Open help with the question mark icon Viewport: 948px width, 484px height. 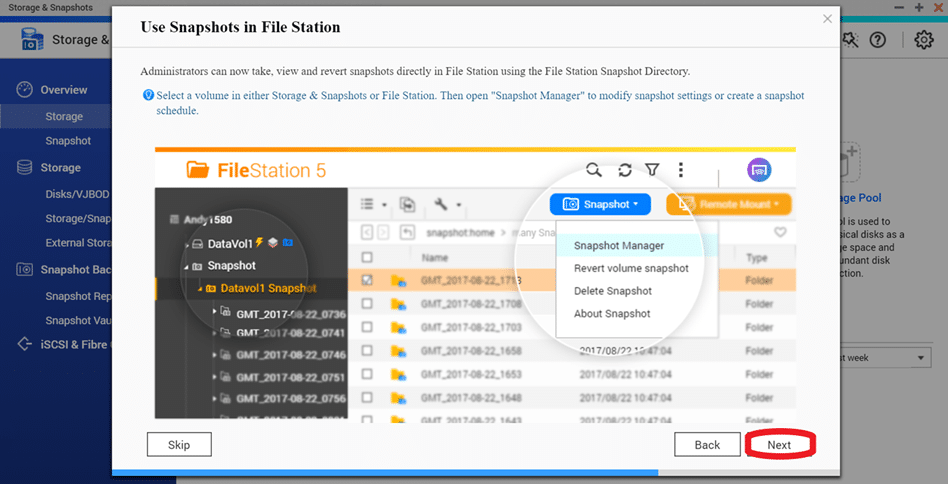(878, 40)
